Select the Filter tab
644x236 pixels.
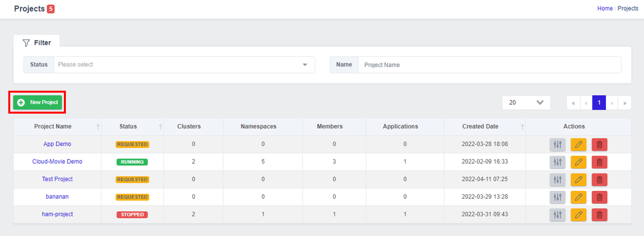tap(37, 43)
